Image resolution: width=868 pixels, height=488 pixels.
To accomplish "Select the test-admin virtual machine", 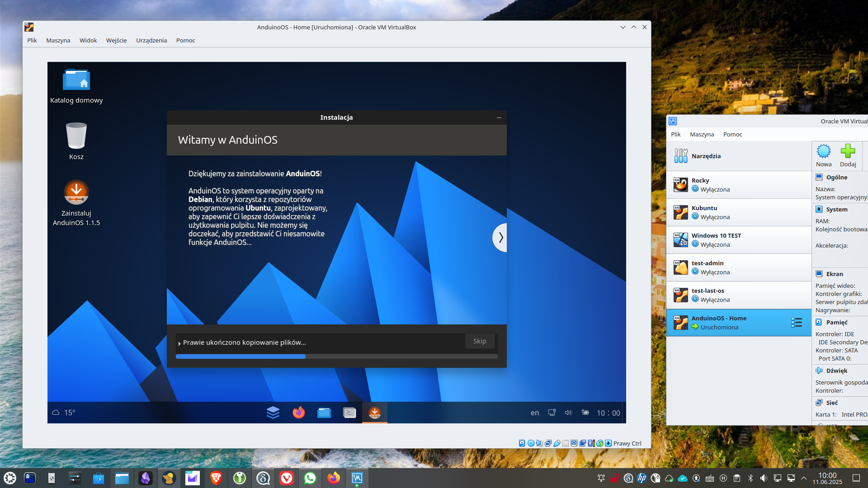I will coord(739,267).
